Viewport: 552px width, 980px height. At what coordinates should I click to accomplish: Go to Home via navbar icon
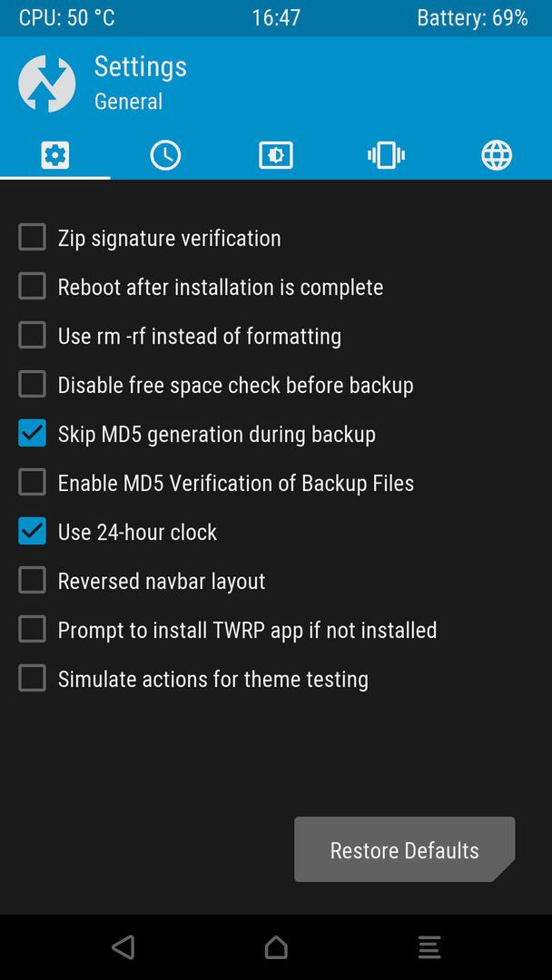[276, 946]
